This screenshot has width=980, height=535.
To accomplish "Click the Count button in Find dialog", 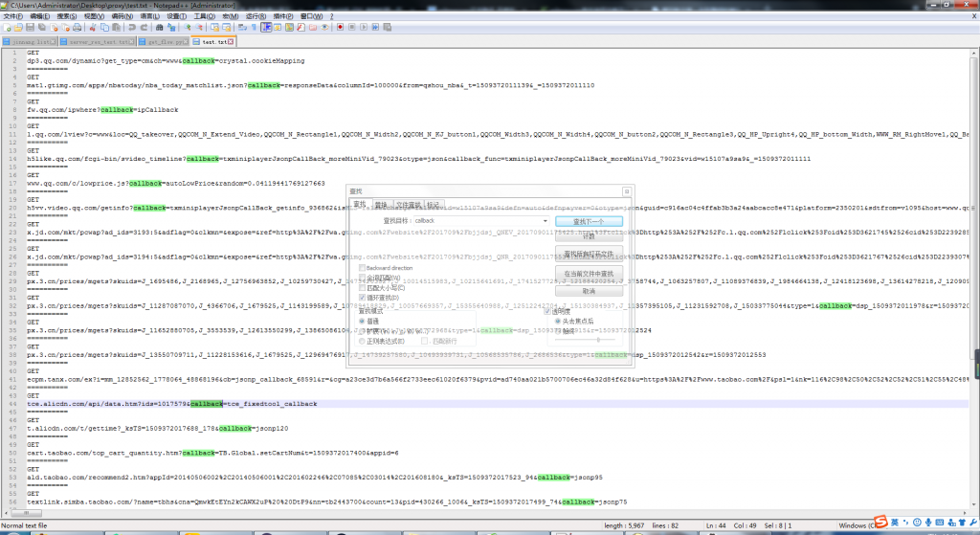I will point(589,237).
